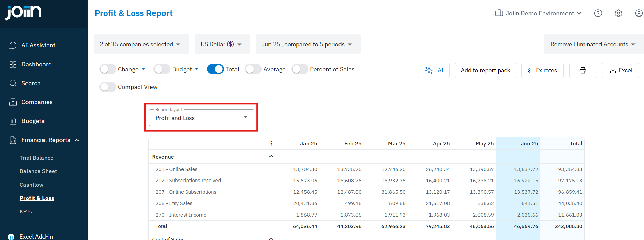This screenshot has height=240, width=644.
Task: Download report with Excel button
Action: 620,70
